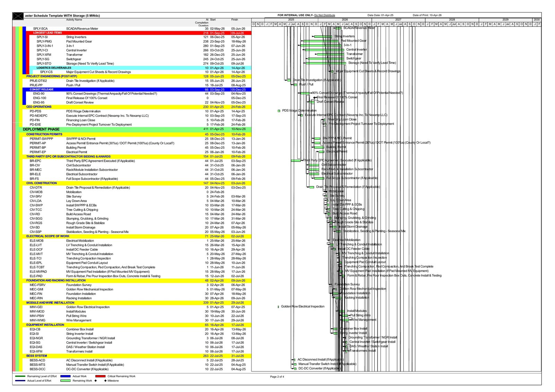Viewport: 555px width, 392px height.
Task: Click the green PDS Wage Determination bar icon
Action: tap(279, 111)
